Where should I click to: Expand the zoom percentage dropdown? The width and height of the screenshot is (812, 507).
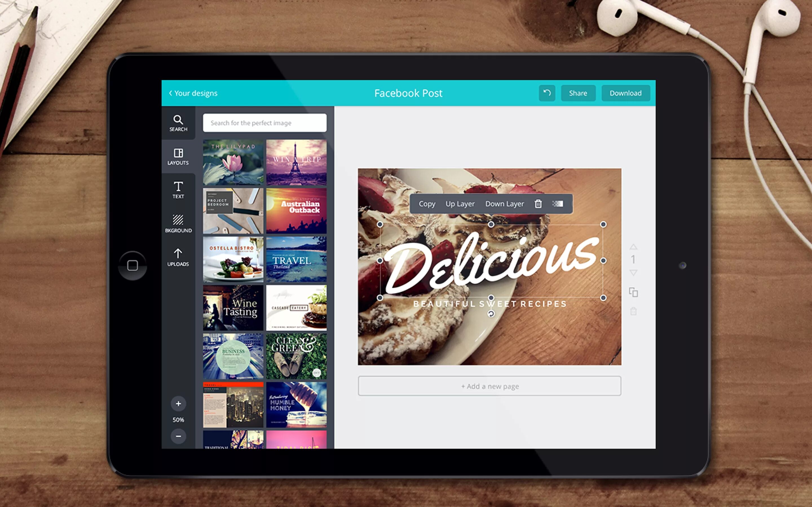pos(178,419)
